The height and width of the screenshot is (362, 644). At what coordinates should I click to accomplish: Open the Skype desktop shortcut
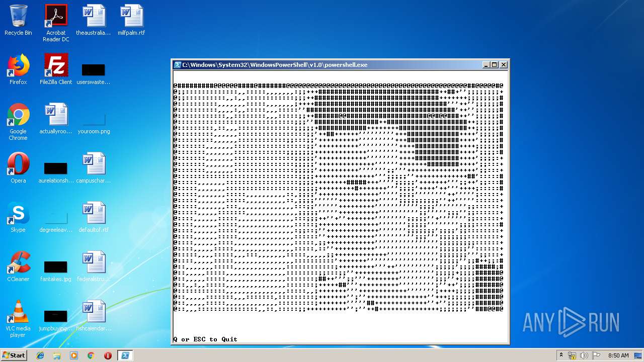pos(18,217)
